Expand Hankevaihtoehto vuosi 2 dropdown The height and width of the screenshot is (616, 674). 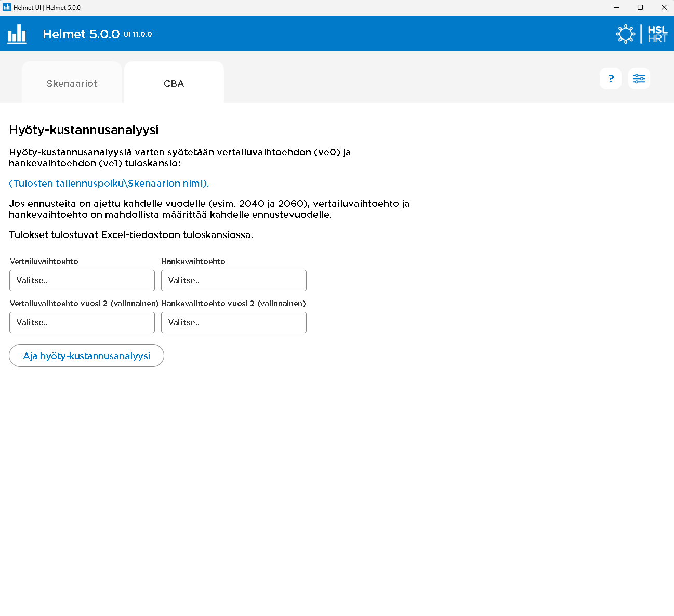234,323
